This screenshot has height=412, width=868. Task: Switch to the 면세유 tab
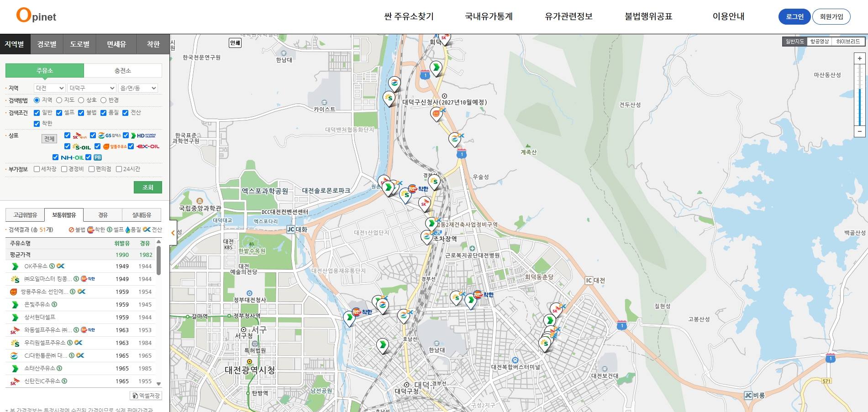click(116, 44)
